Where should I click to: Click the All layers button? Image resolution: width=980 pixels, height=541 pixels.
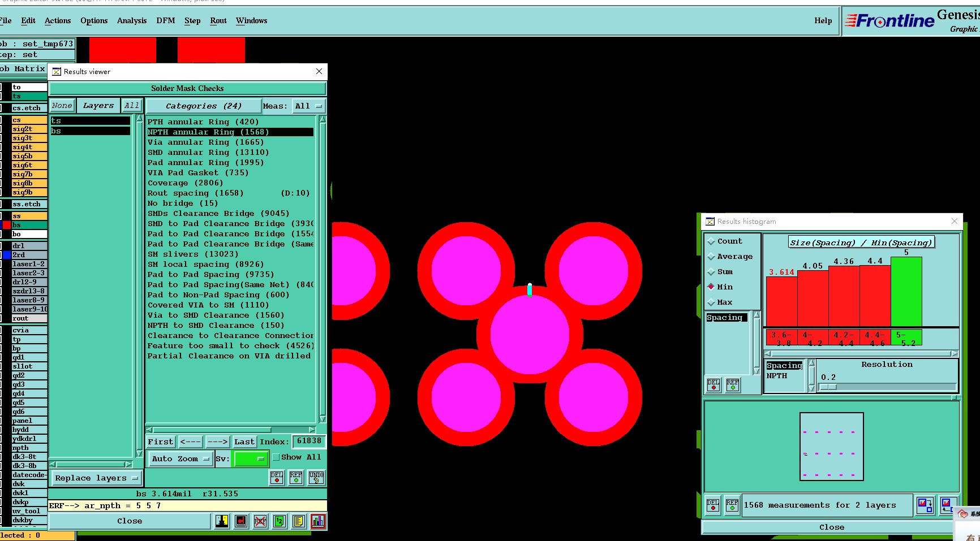132,106
